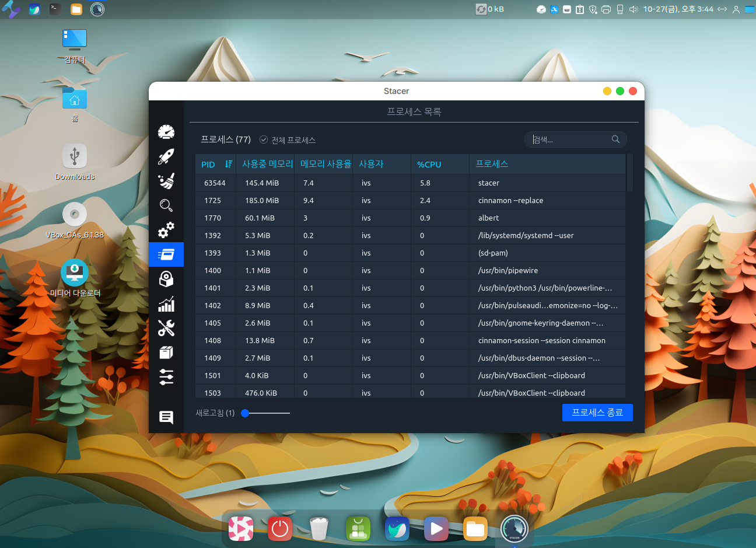The width and height of the screenshot is (756, 548).
Task: Open Feedback chat icon at sidebar bottom
Action: 166,417
